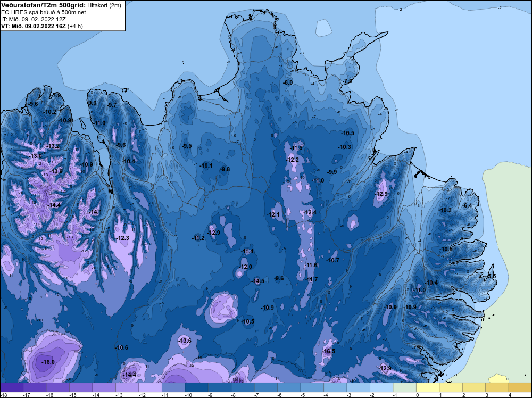
Task: Click the orange legend swatch labeled 4
Action: coord(519,387)
